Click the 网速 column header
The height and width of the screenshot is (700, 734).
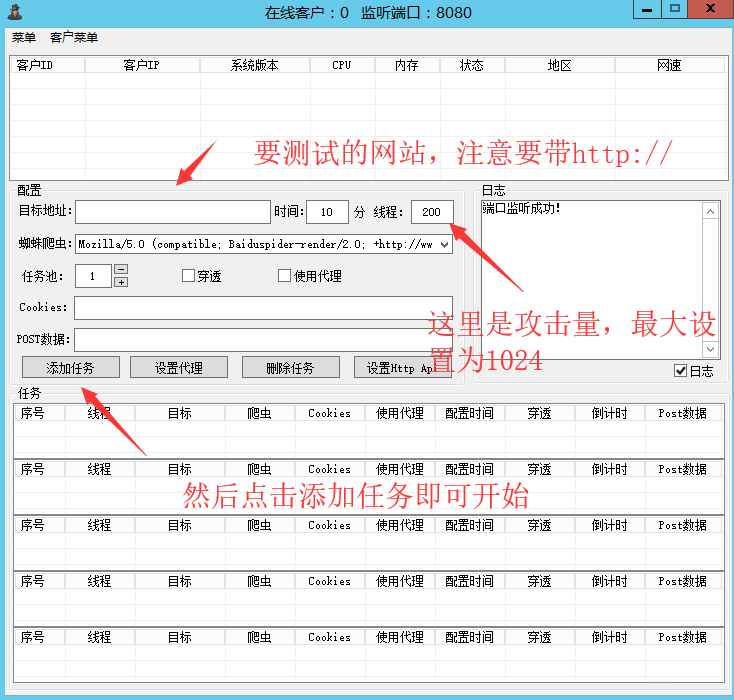(x=669, y=65)
